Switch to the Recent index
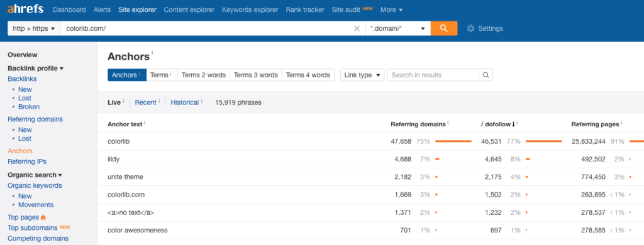Screen dimensions: 644x245 point(145,102)
